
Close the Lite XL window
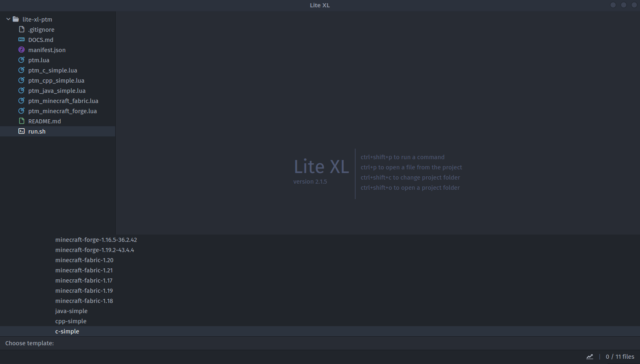[634, 5]
